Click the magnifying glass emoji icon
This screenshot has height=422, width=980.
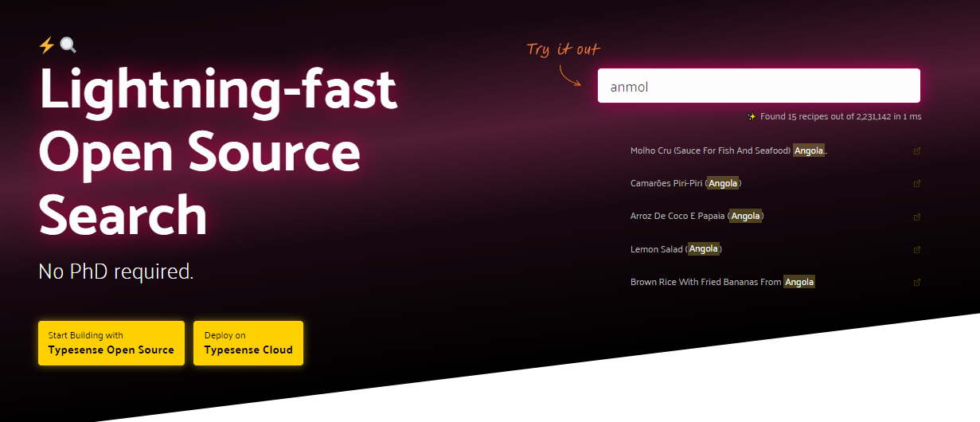tap(68, 45)
